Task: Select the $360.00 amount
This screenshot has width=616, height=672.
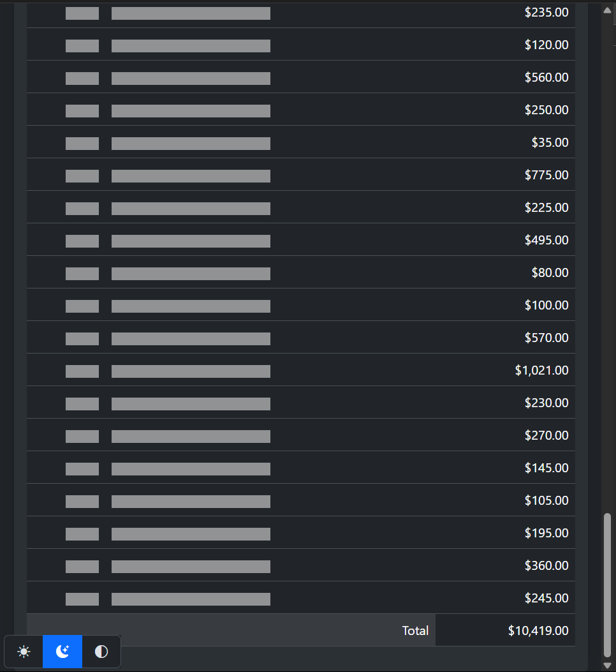Action: [x=546, y=565]
